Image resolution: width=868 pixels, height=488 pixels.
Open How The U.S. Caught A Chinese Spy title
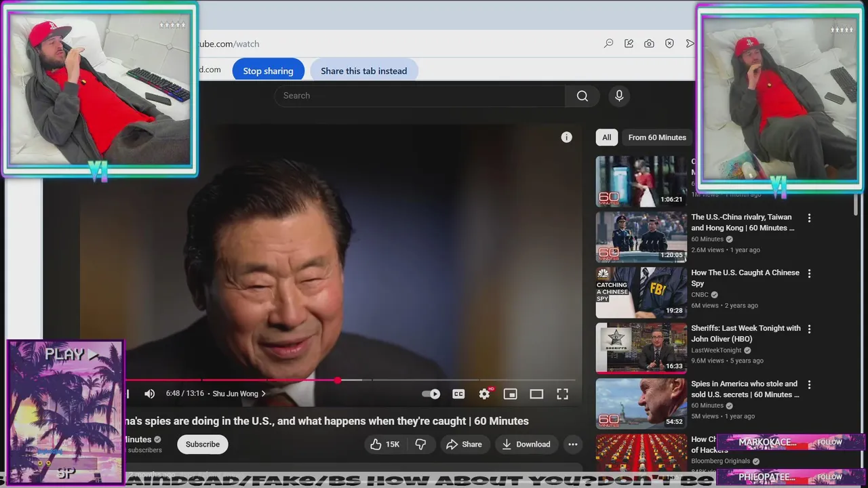745,278
